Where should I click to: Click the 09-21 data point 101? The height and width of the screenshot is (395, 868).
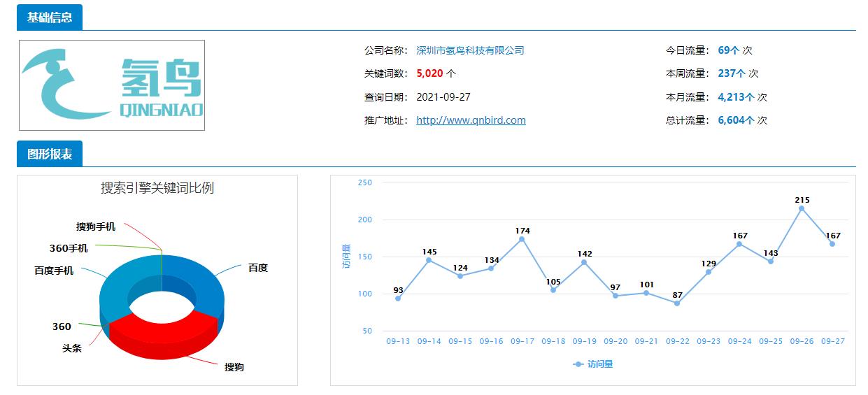click(646, 293)
